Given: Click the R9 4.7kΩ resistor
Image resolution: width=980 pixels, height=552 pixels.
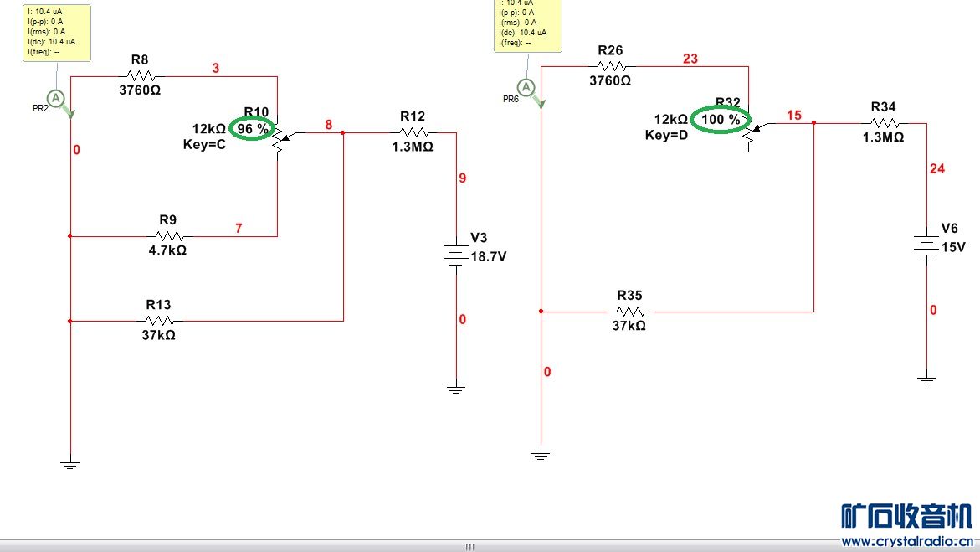Looking at the screenshot, I should pyautogui.click(x=168, y=236).
